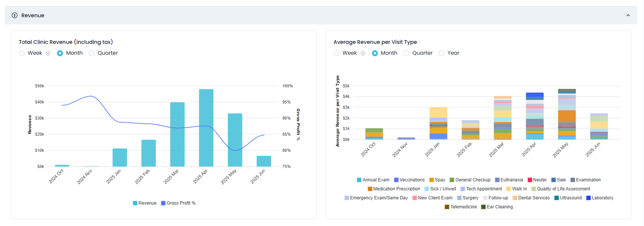Viewport: 644px width, 226px height.
Task: Click the Revenue section dollar icon
Action: coord(15,15)
